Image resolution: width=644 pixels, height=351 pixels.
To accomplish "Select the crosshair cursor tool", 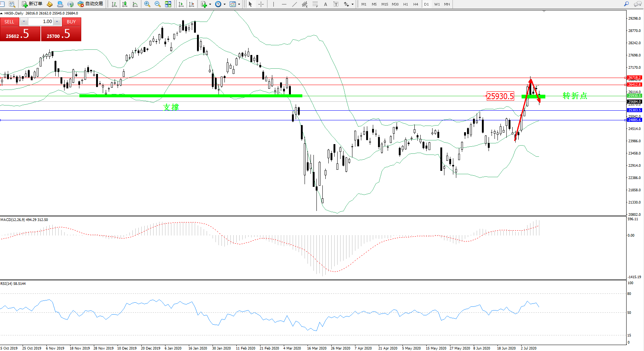I will (x=261, y=4).
